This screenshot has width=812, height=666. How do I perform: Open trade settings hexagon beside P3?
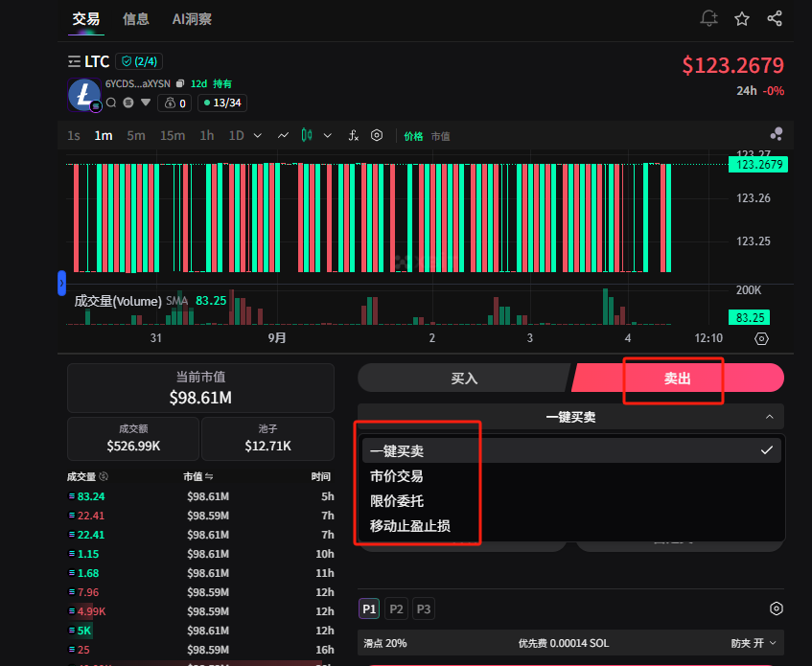(776, 609)
